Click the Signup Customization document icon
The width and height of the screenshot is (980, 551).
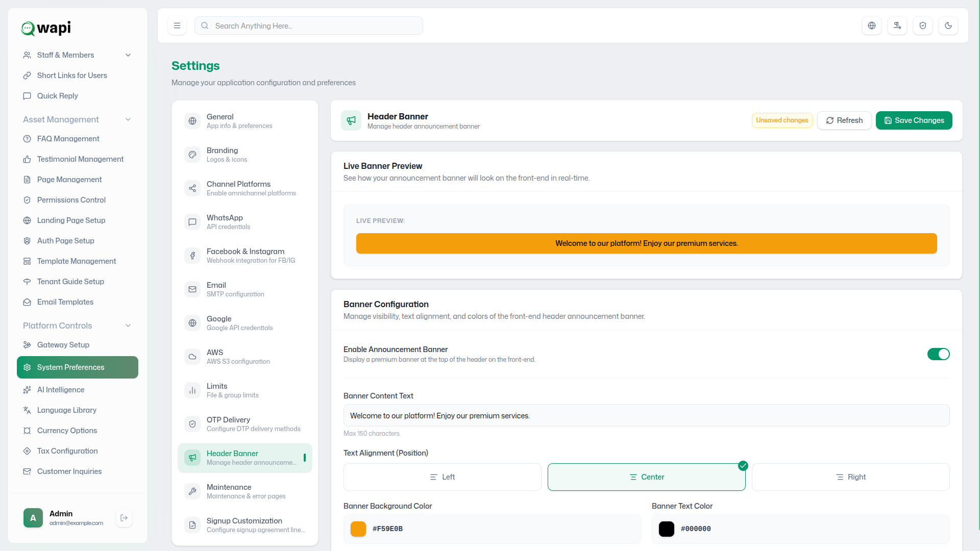pyautogui.click(x=192, y=525)
